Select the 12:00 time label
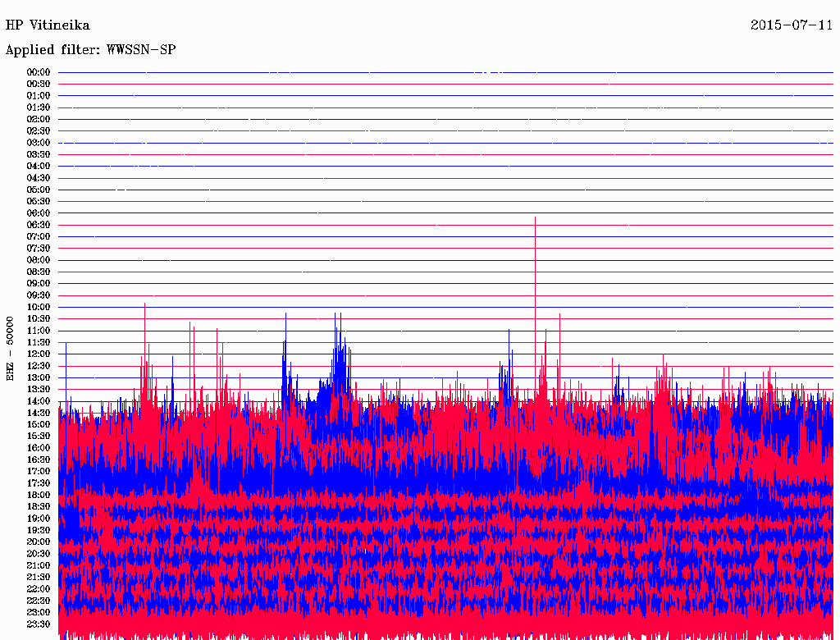The height and width of the screenshot is (640, 840). [x=39, y=354]
